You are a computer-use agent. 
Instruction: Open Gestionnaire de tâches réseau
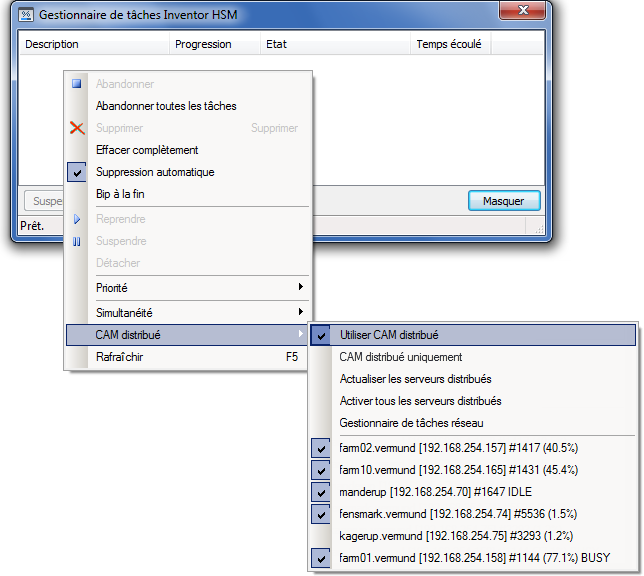pos(473,423)
